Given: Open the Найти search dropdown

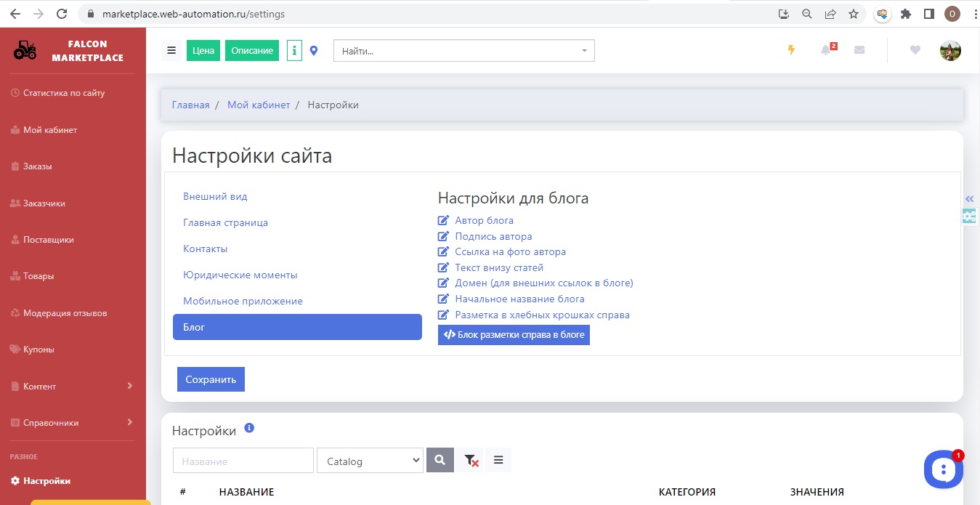Looking at the screenshot, I should click(x=463, y=51).
